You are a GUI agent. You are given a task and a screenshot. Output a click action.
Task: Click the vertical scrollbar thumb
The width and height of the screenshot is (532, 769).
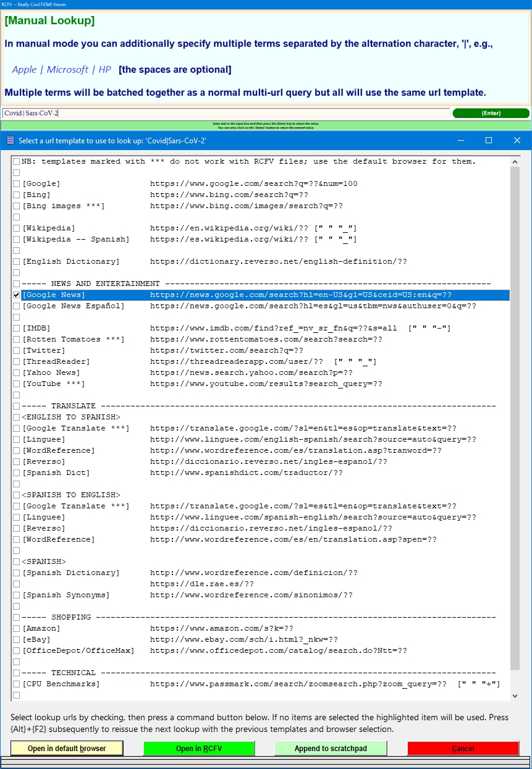(515, 418)
